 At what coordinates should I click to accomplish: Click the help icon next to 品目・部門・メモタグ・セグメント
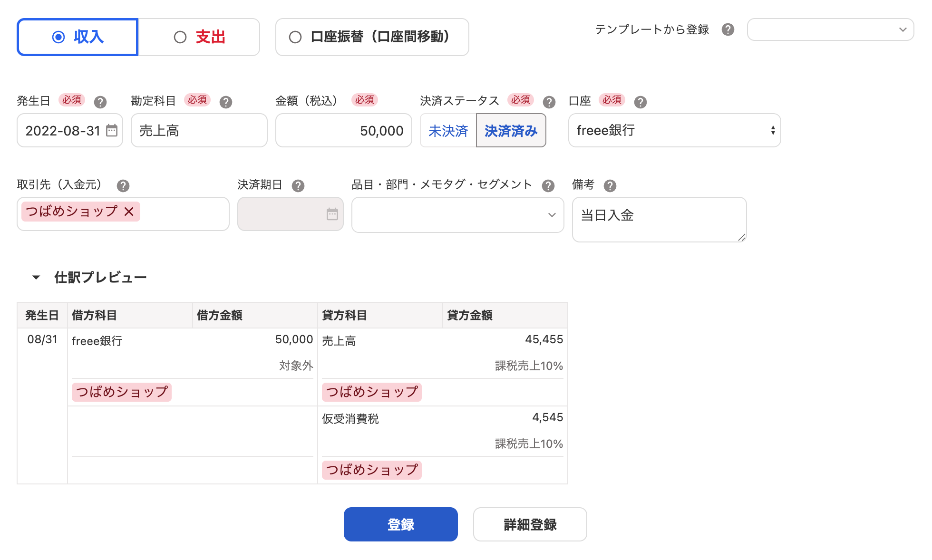tap(548, 185)
